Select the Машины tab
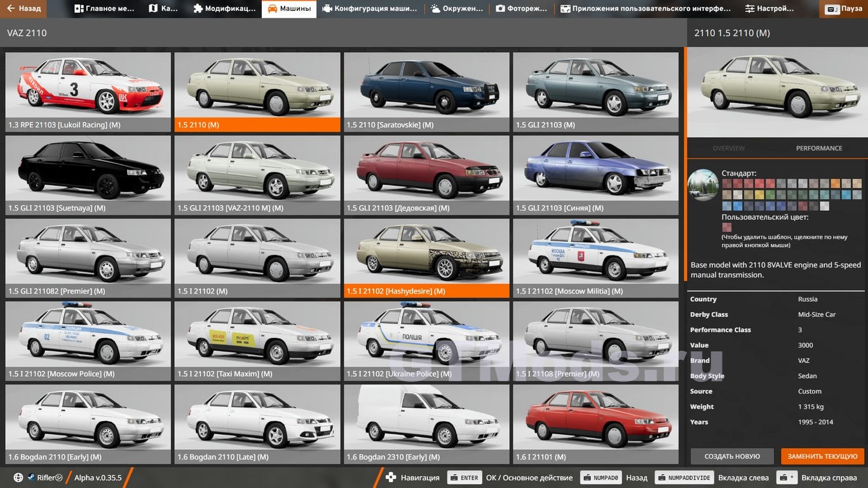This screenshot has width=868, height=488. [x=289, y=9]
